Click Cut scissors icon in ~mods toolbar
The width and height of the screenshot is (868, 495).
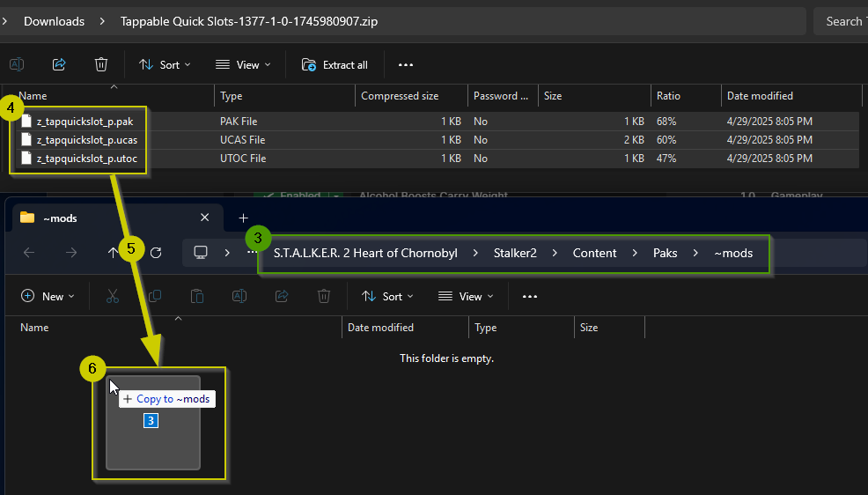[113, 296]
